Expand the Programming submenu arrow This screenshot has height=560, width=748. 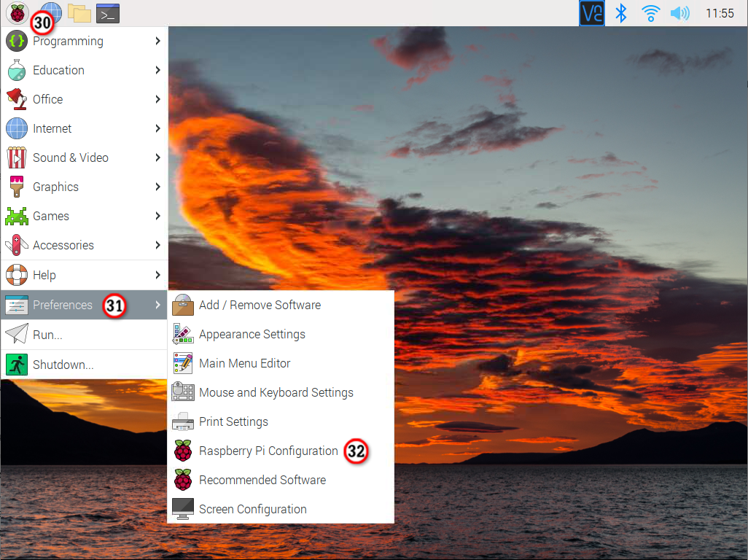[158, 41]
